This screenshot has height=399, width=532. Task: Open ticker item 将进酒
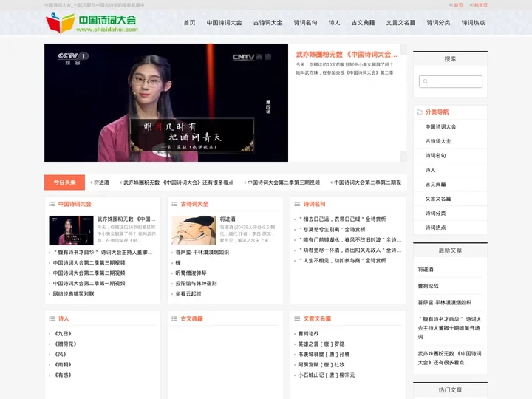point(101,183)
